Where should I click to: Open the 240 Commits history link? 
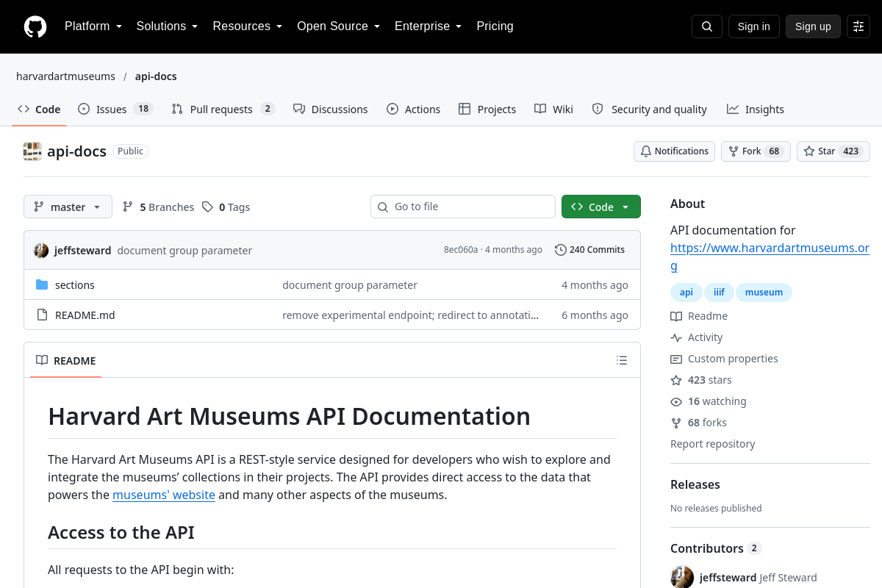coord(589,250)
